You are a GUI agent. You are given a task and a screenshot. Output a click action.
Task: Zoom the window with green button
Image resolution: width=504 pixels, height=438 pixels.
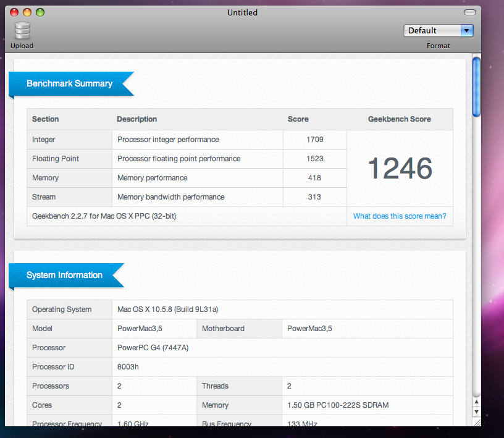40,12
